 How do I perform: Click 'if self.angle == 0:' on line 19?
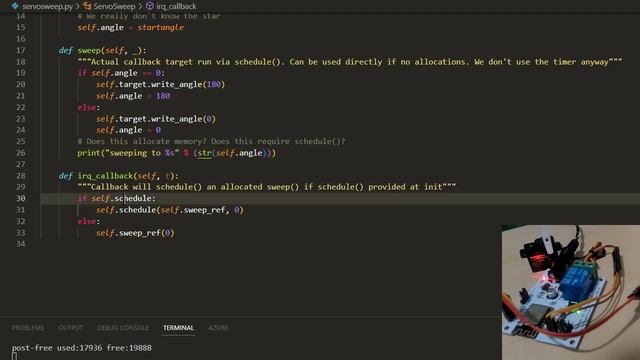[121, 73]
